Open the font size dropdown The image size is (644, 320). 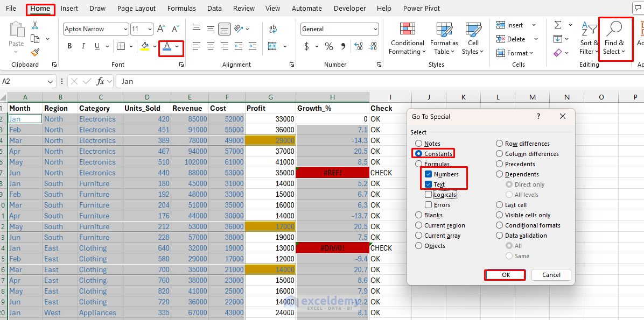150,29
